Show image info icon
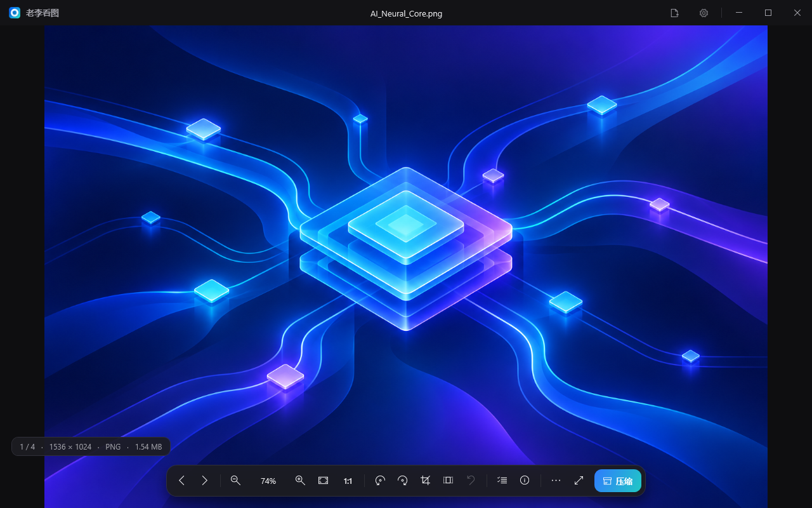Image resolution: width=812 pixels, height=508 pixels. click(x=525, y=481)
